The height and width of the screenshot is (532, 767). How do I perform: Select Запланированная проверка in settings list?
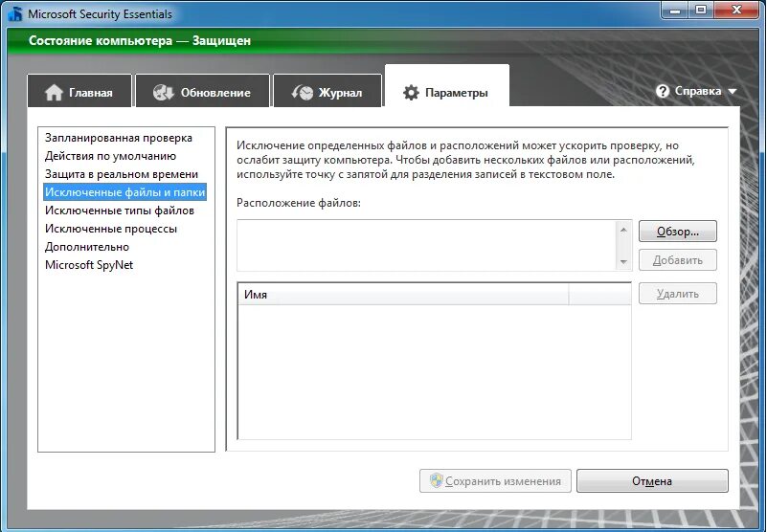pyautogui.click(x=119, y=138)
